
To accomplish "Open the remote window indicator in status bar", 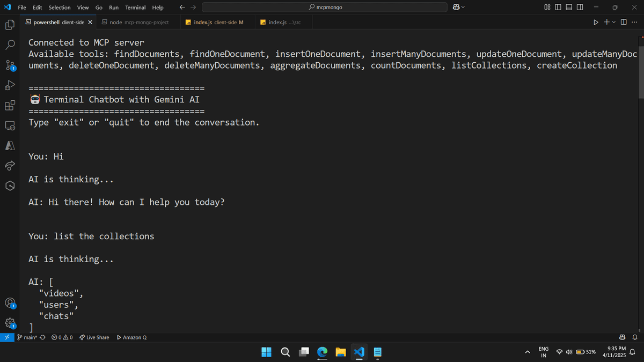I will pos(6,337).
